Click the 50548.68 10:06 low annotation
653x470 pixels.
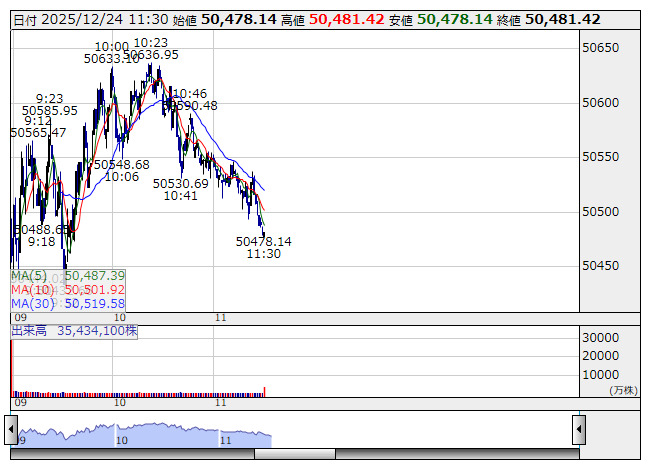click(x=122, y=171)
